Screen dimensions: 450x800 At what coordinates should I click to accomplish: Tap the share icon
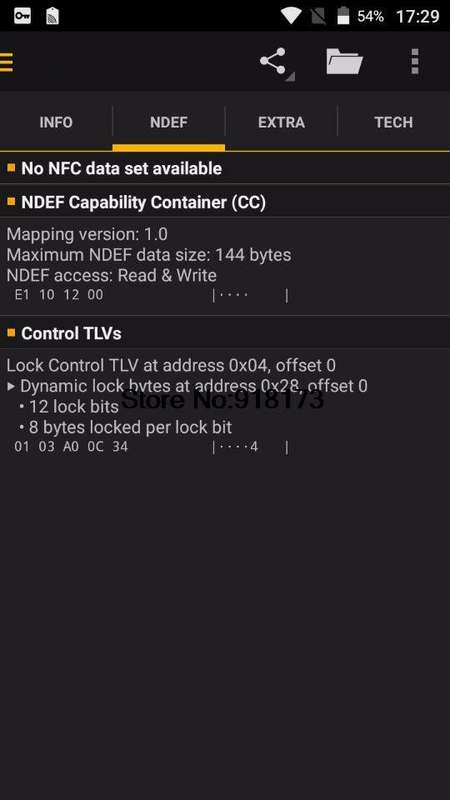pyautogui.click(x=273, y=61)
